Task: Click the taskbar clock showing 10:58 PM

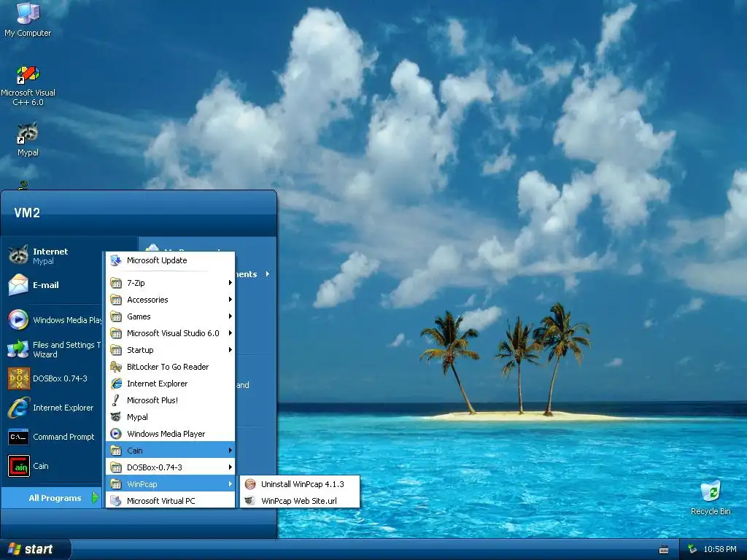Action: point(720,550)
